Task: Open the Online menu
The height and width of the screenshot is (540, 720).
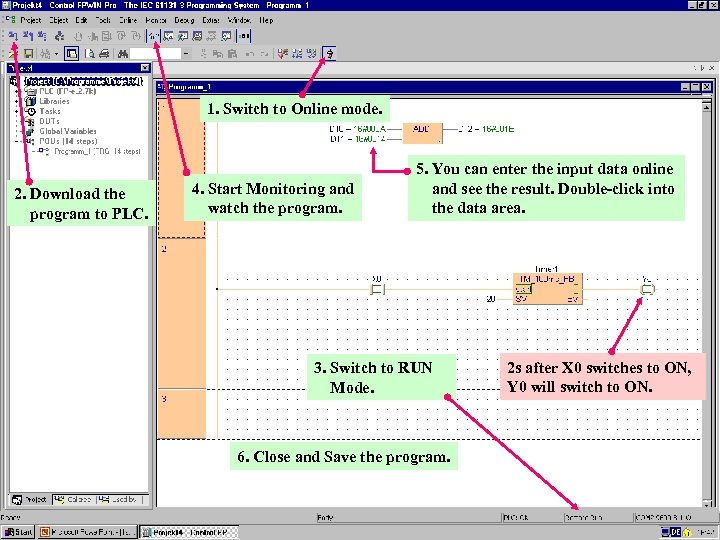Action: pos(128,20)
